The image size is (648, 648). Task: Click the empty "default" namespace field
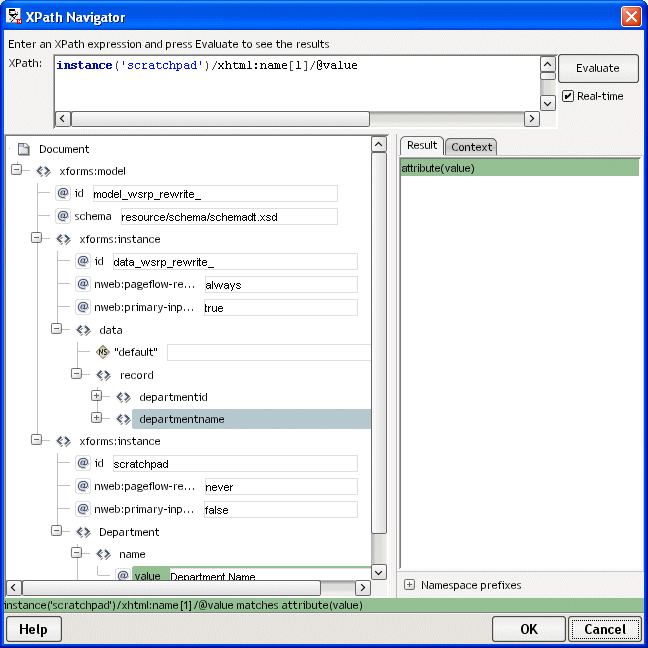(x=269, y=353)
